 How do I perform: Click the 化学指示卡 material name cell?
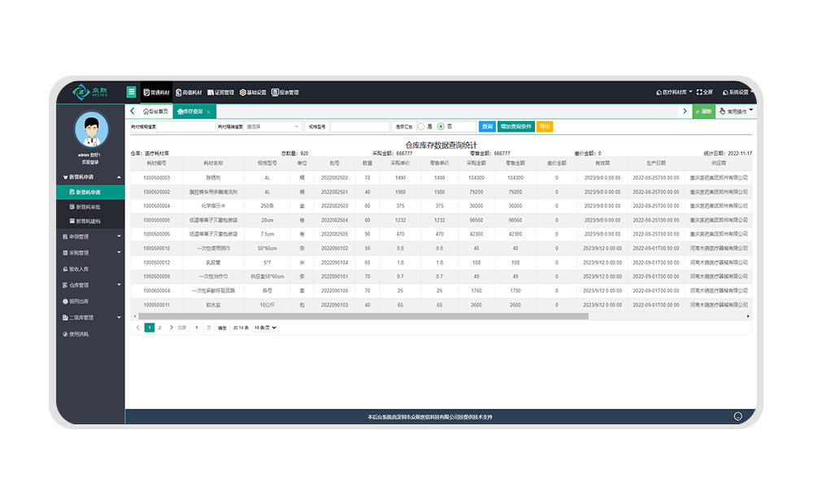tap(213, 206)
